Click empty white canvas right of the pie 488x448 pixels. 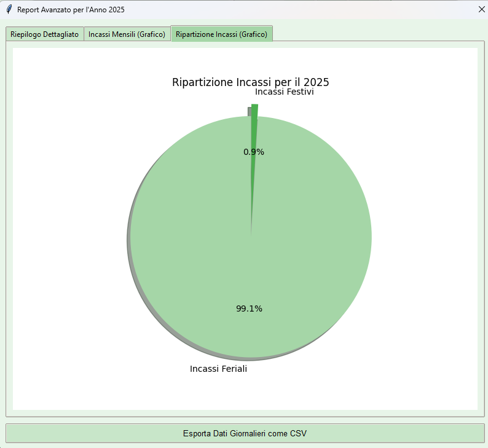(424, 234)
